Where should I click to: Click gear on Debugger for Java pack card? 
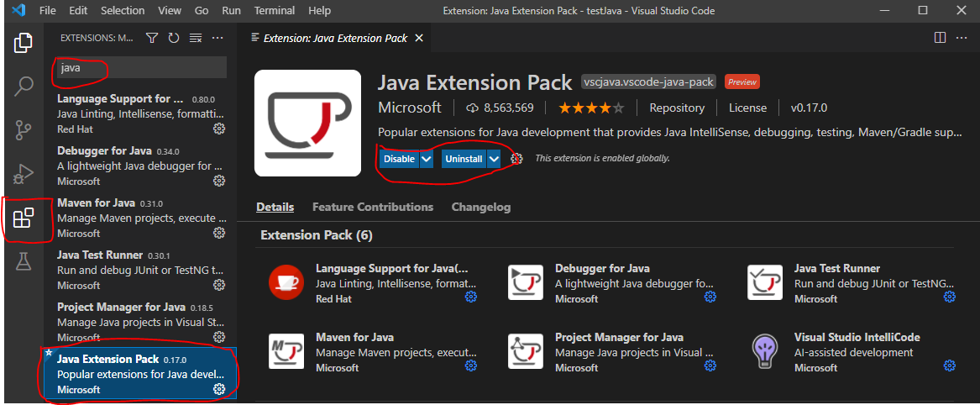(x=710, y=297)
